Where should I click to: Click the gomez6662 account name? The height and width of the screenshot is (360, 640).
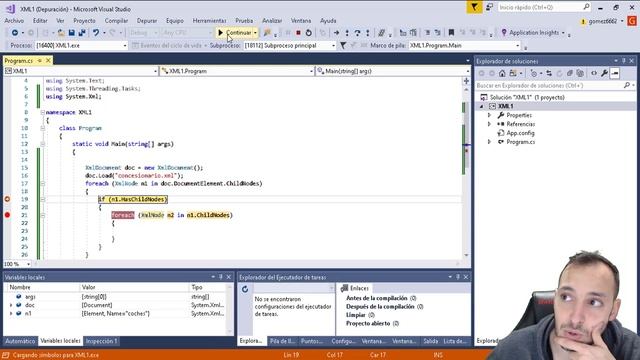(602, 21)
